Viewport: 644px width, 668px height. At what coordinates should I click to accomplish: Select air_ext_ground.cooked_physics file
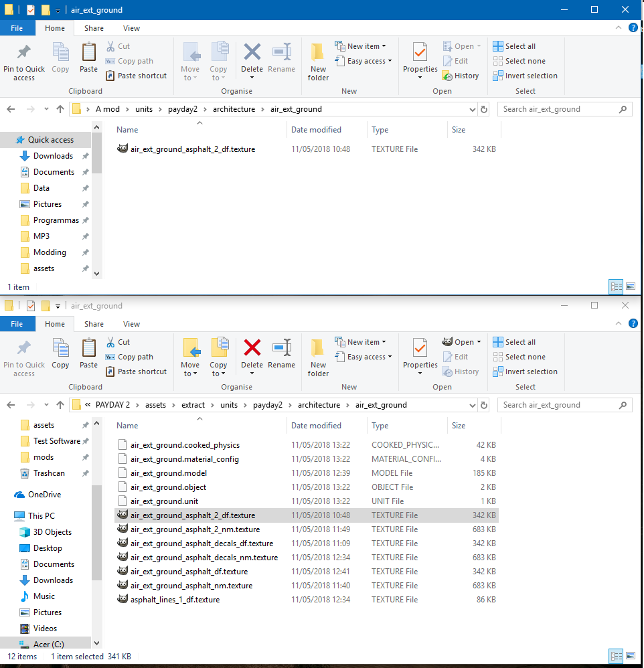point(307,444)
